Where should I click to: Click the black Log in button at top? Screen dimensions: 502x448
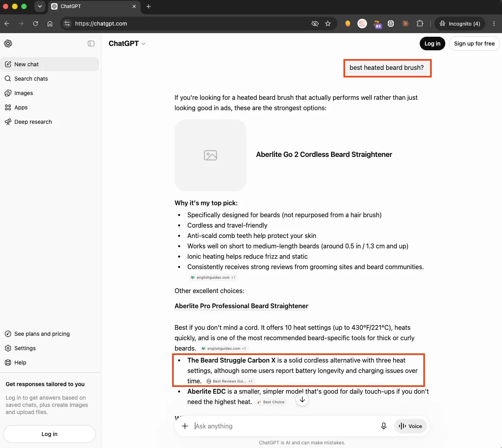pos(432,44)
